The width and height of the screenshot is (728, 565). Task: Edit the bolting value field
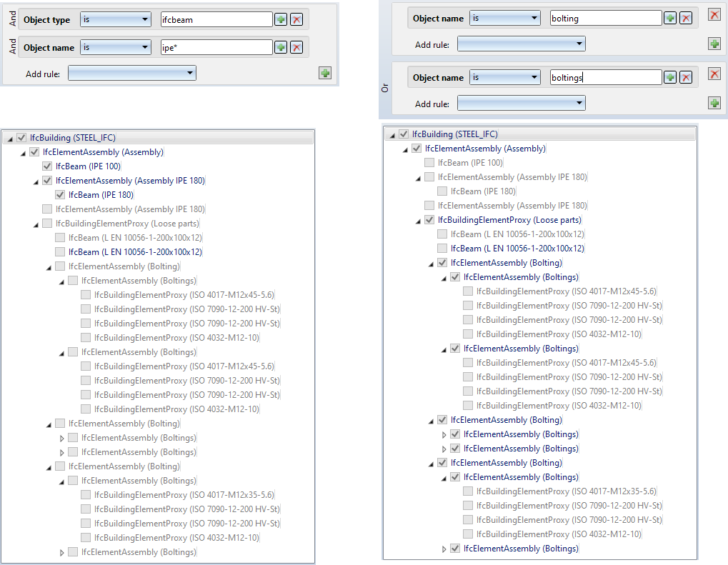click(606, 18)
